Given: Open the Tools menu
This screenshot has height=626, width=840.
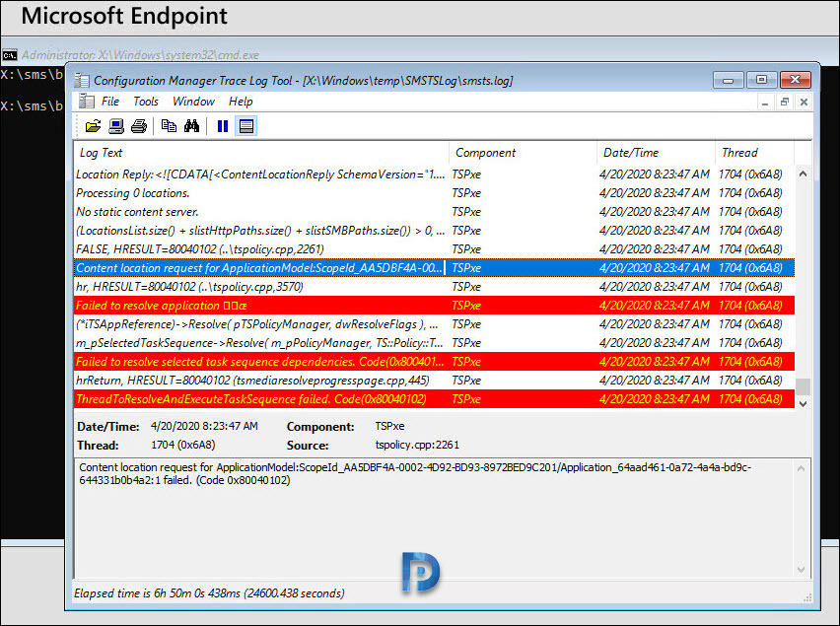Looking at the screenshot, I should (x=146, y=102).
